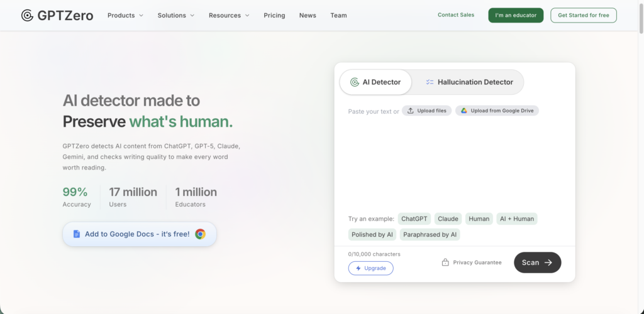Click the chevron next to Resources

(x=247, y=16)
